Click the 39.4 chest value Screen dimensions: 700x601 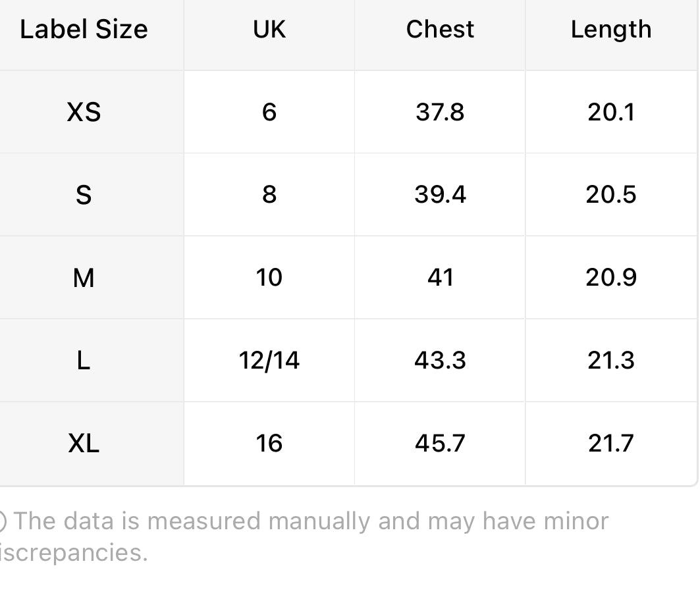pyautogui.click(x=440, y=195)
